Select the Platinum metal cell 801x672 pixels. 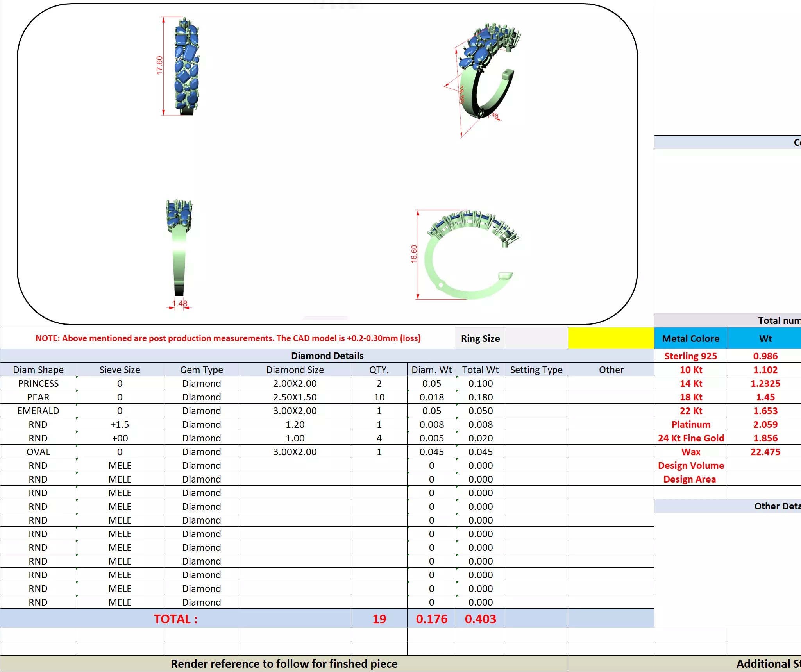[690, 424]
